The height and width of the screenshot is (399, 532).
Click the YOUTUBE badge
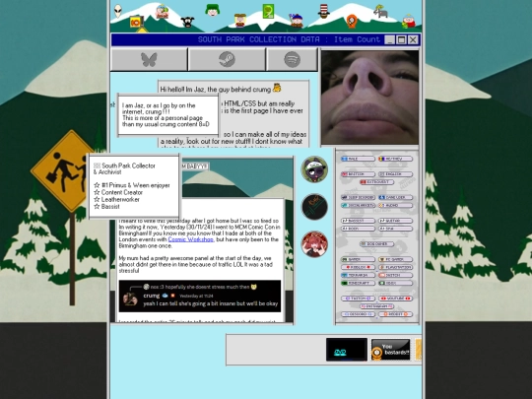click(x=396, y=299)
